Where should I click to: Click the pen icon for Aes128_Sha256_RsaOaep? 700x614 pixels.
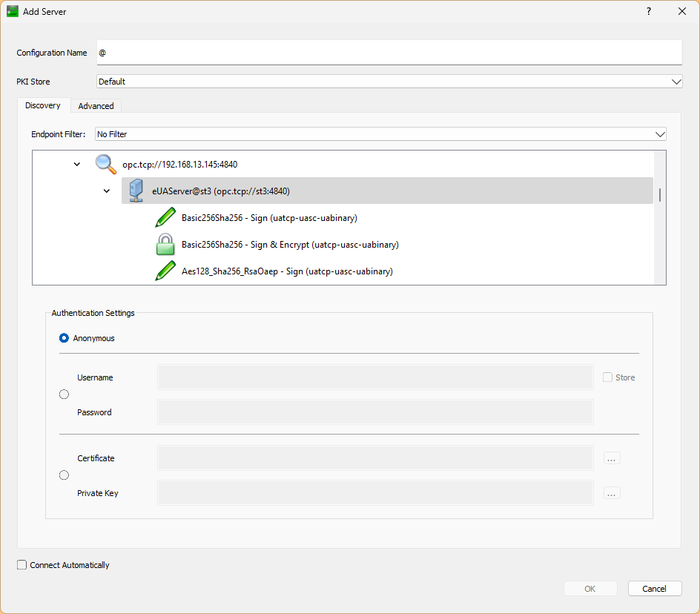[165, 271]
